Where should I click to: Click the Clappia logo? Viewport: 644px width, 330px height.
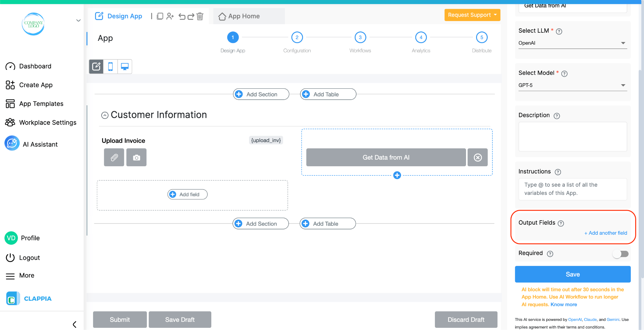pyautogui.click(x=29, y=298)
